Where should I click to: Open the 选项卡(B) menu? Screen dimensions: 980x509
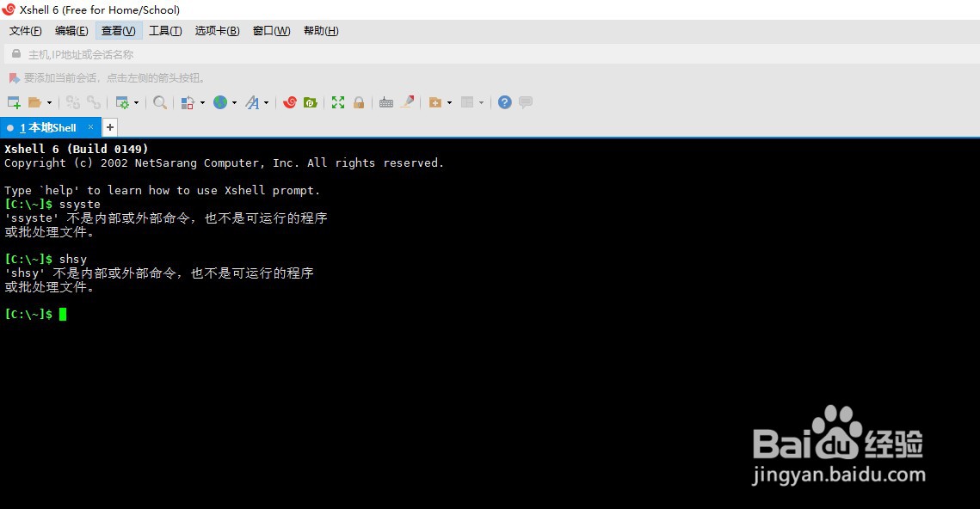point(218,31)
